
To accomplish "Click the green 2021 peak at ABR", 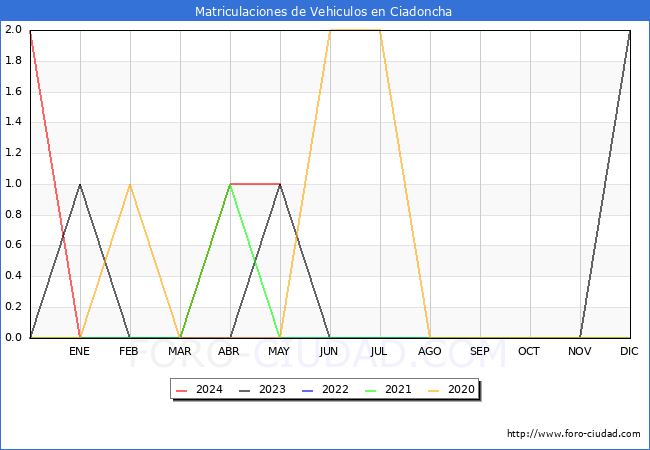I will click(x=230, y=185).
